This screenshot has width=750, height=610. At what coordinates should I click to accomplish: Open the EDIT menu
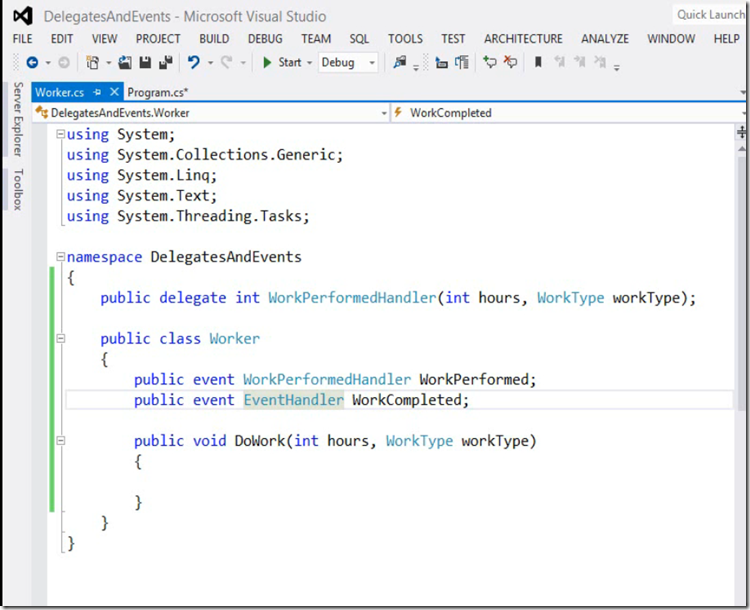62,39
